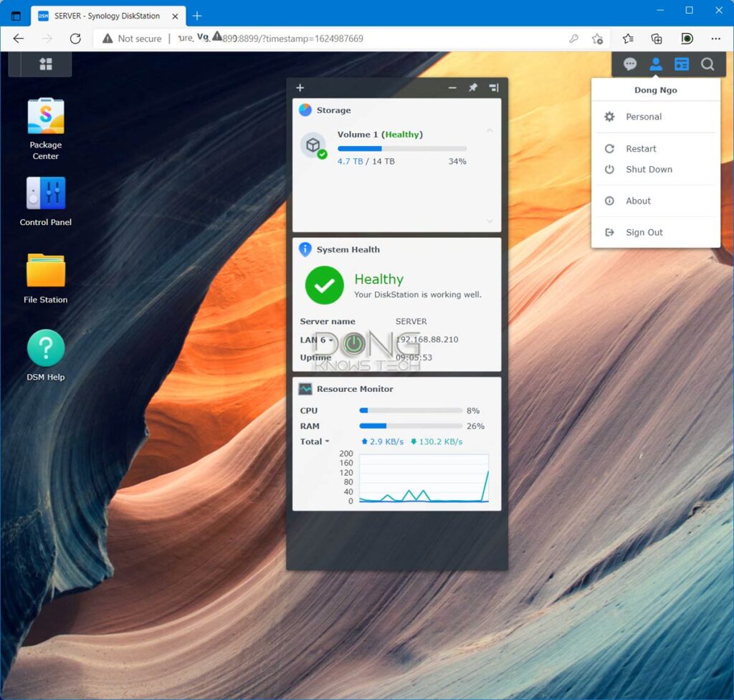
Task: Open the notifications chat bubble icon
Action: (x=629, y=64)
